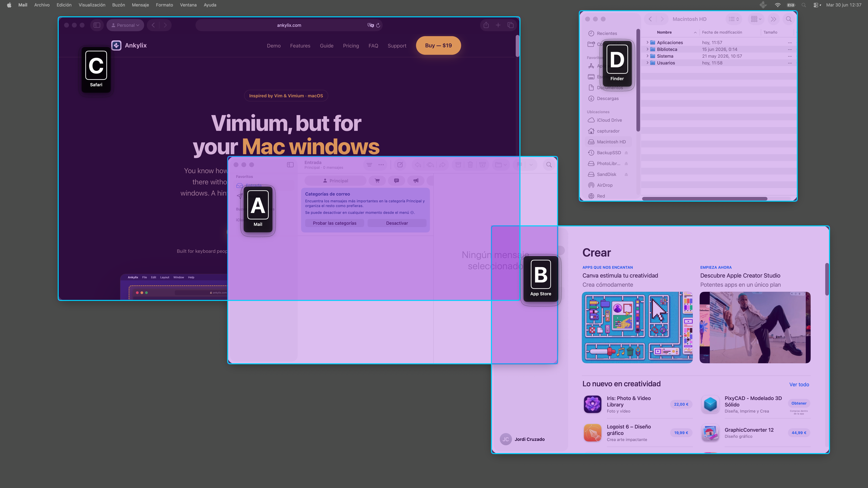Click the Mail reply arrow icon

coord(418,165)
